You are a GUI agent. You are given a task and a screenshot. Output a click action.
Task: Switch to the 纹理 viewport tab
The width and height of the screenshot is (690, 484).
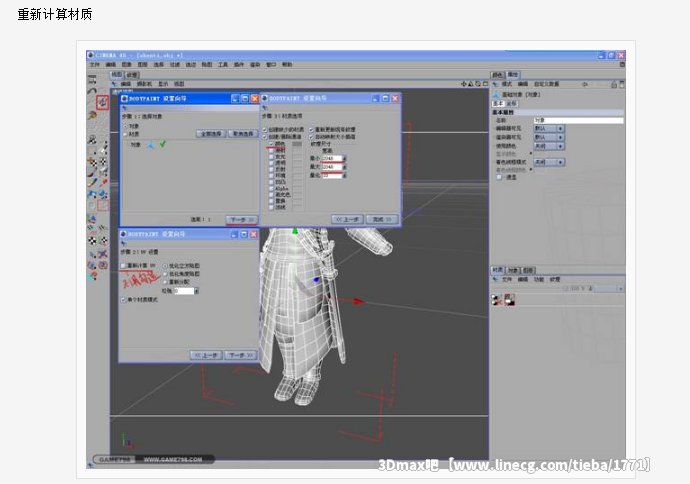pos(132,75)
